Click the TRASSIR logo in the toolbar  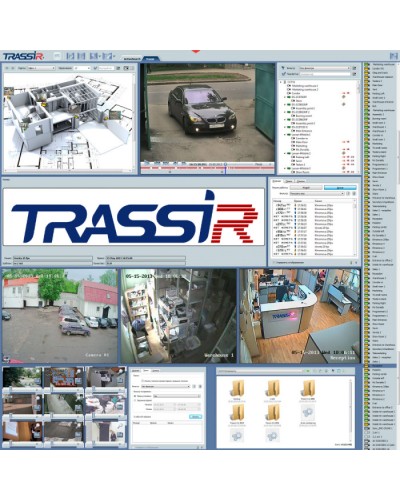click(x=23, y=56)
